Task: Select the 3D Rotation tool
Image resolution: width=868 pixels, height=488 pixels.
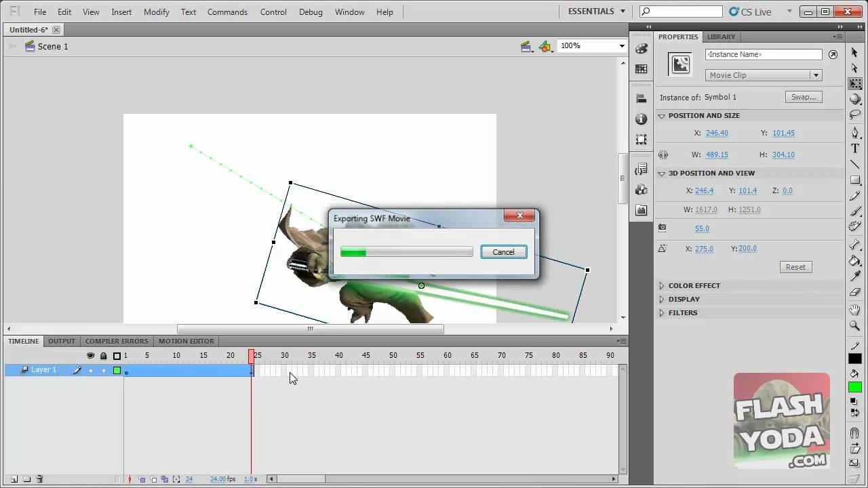Action: [855, 100]
